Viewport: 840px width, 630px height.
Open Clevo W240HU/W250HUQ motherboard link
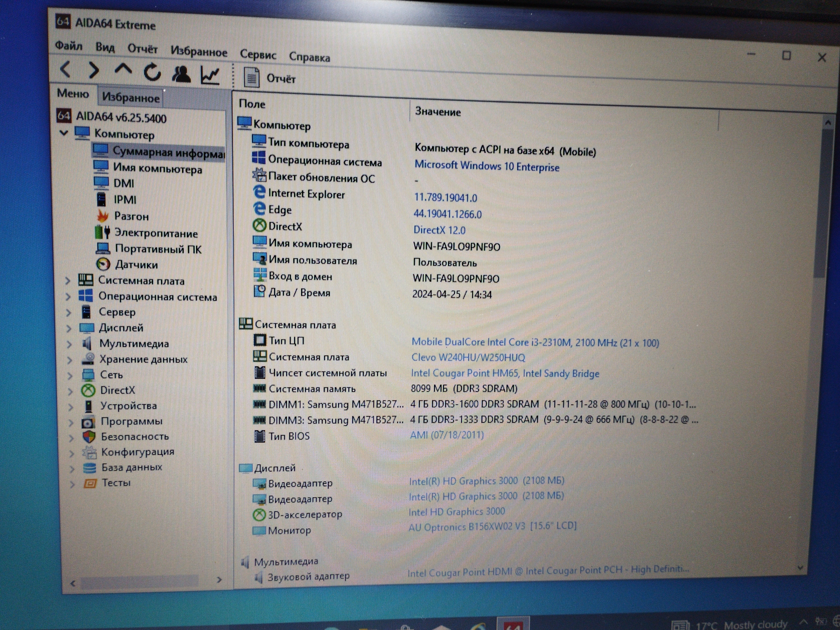tap(468, 358)
